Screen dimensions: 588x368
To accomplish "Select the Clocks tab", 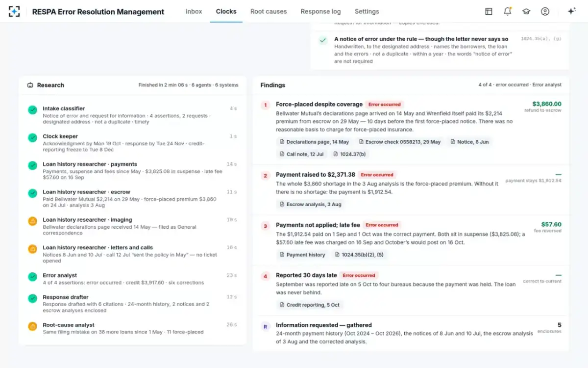I will (226, 11).
